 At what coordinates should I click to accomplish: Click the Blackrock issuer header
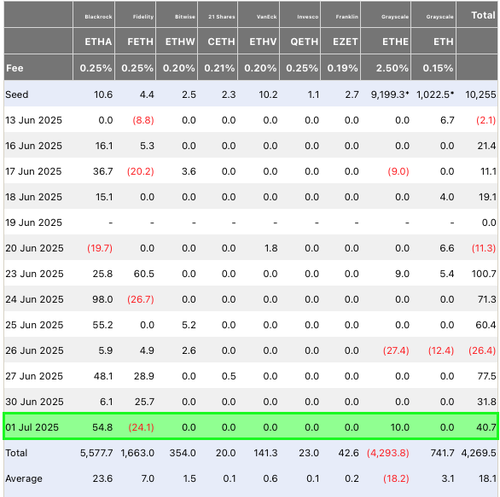point(98,17)
